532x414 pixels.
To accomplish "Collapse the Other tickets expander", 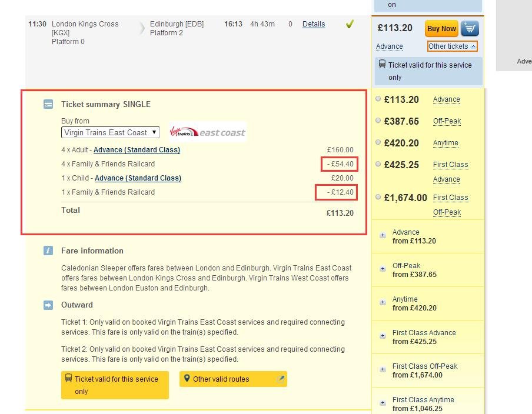I will coord(452,46).
